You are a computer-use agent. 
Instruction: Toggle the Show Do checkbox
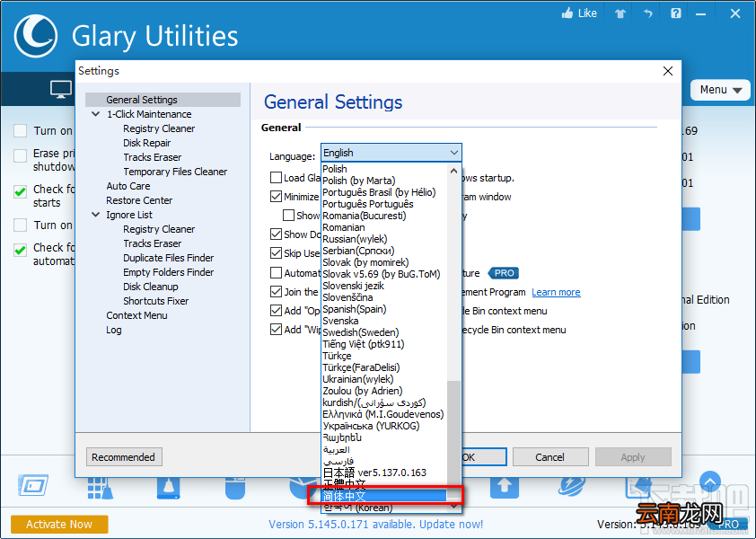276,234
